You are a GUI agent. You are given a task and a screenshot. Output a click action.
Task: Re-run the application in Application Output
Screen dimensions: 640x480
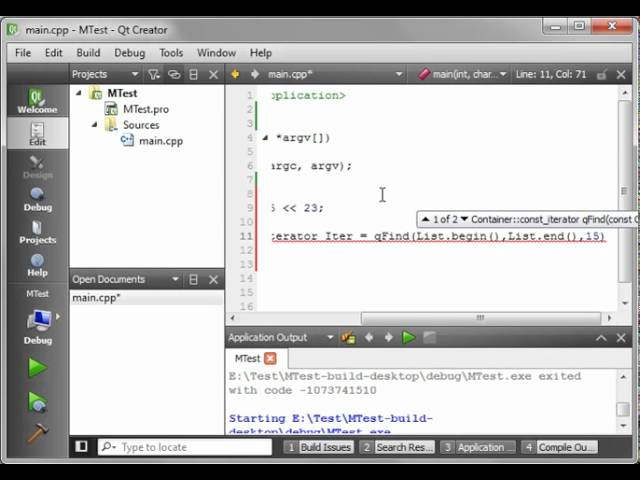tap(409, 338)
